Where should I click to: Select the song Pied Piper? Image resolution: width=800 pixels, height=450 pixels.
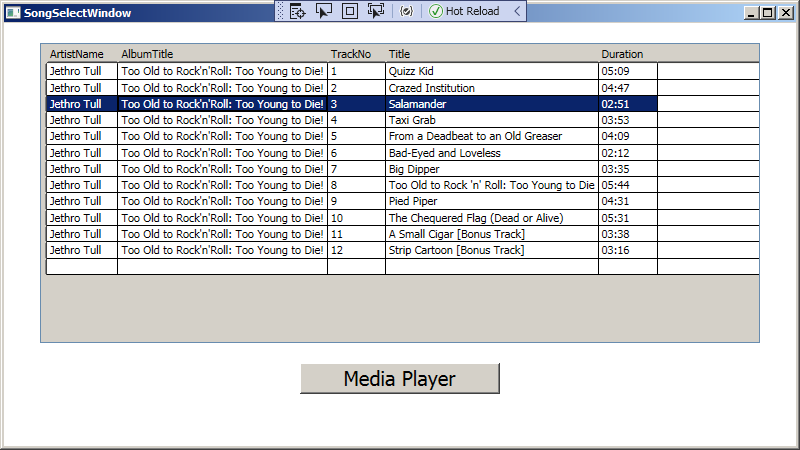[x=492, y=201]
